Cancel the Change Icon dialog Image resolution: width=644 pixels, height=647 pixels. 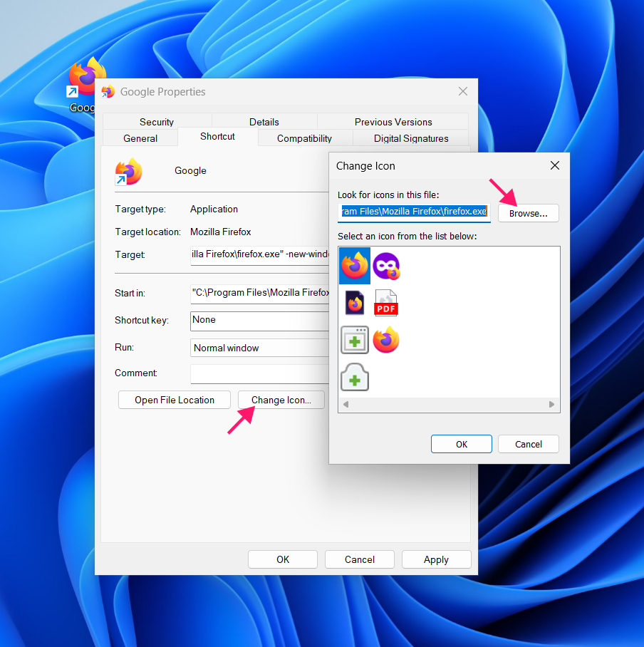point(528,444)
